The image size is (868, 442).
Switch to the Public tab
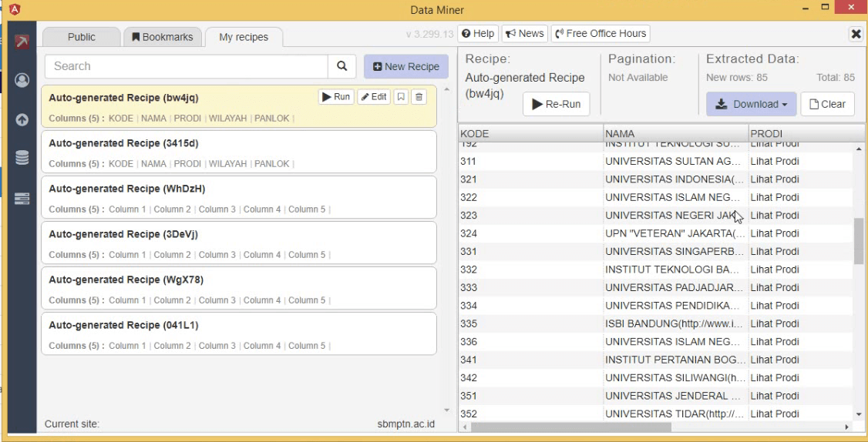pyautogui.click(x=82, y=37)
